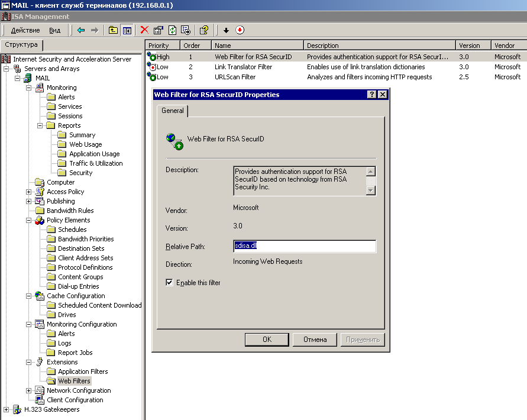Expand the Access Policy node
The image size is (527, 420).
point(28,192)
